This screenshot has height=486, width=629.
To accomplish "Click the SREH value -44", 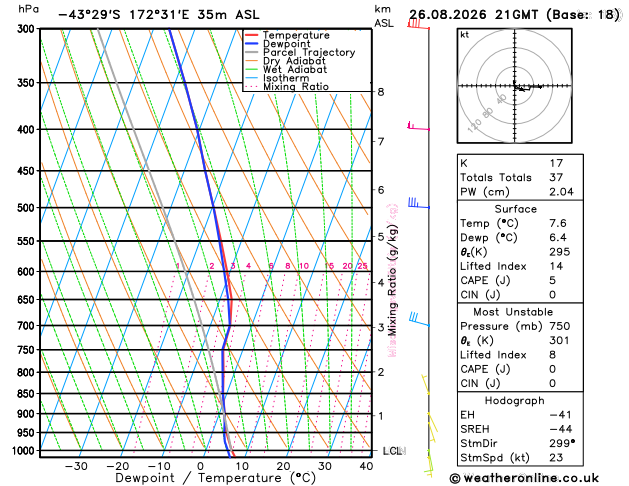I will click(x=560, y=429).
